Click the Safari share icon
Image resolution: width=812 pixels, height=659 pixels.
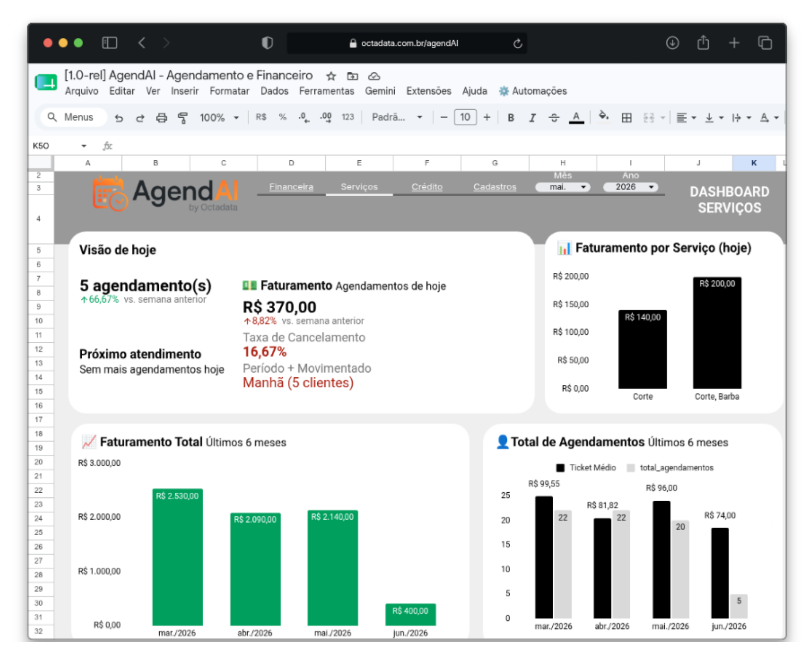[703, 43]
